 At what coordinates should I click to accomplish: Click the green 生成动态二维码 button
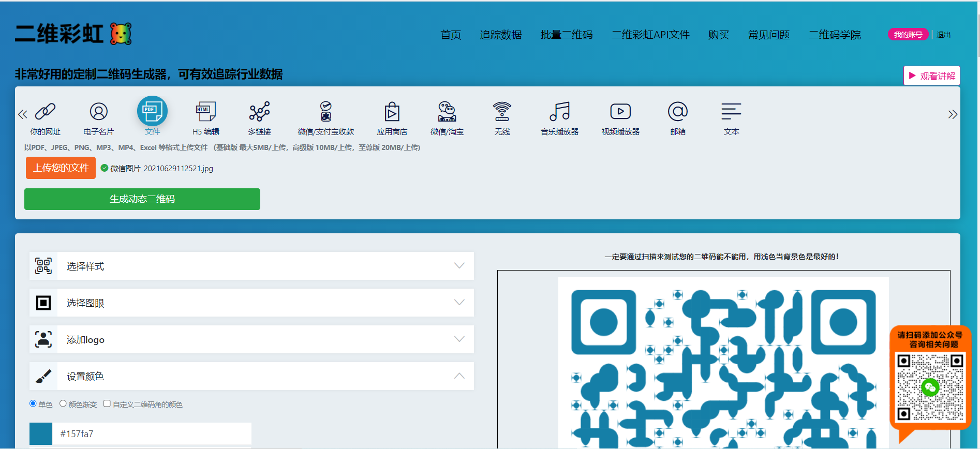(x=142, y=199)
